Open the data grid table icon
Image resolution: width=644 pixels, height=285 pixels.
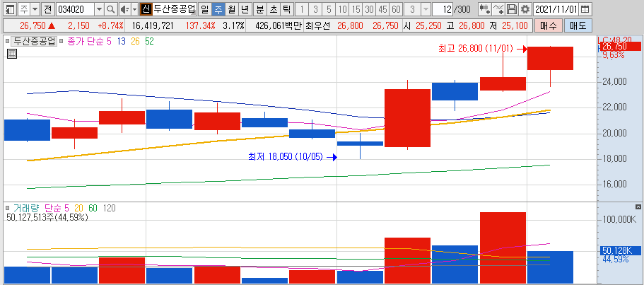coord(12,54)
